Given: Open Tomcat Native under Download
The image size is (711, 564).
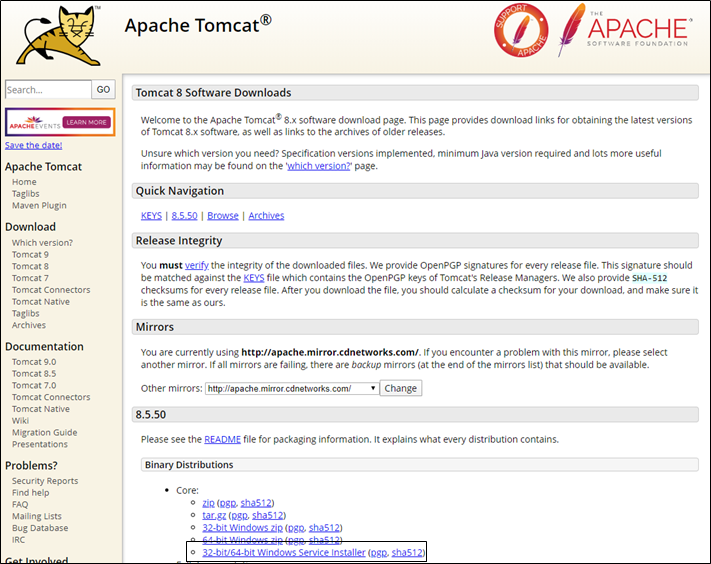Looking at the screenshot, I should tap(41, 301).
